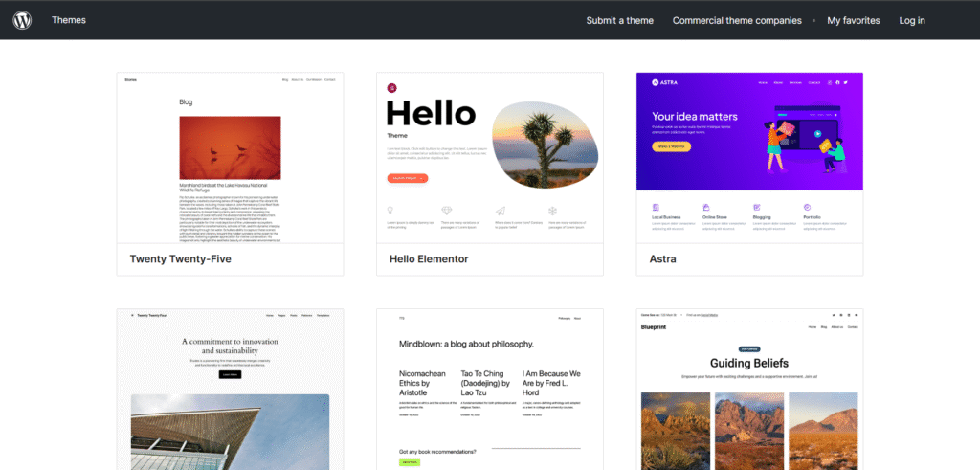The width and height of the screenshot is (980, 470).
Task: Open the Themes header link
Action: [69, 20]
